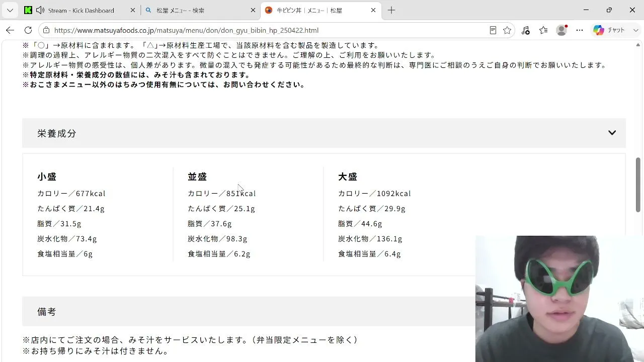644x362 pixels.
Task: Click the 小盛 heading
Action: tap(47, 176)
